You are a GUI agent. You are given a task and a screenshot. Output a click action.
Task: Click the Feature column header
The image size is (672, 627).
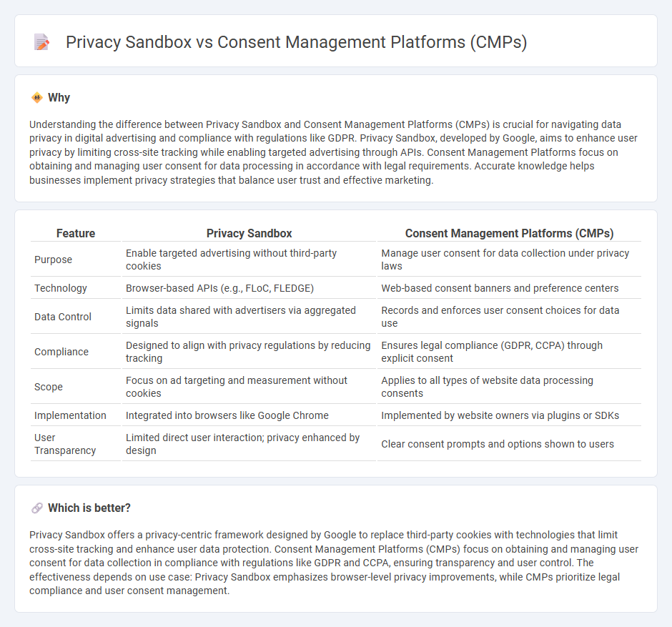tap(76, 233)
